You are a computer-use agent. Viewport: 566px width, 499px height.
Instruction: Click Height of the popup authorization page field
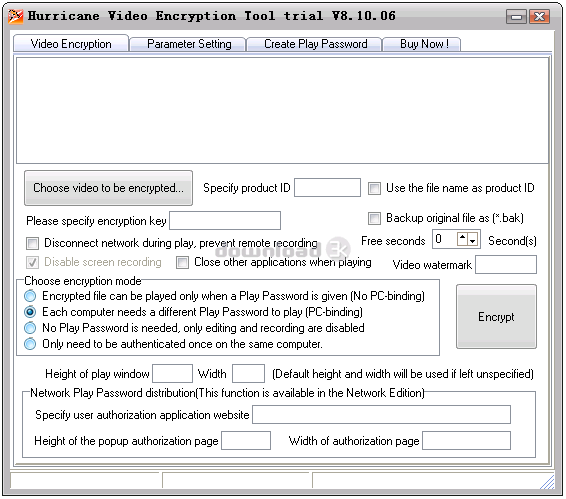tap(246, 441)
